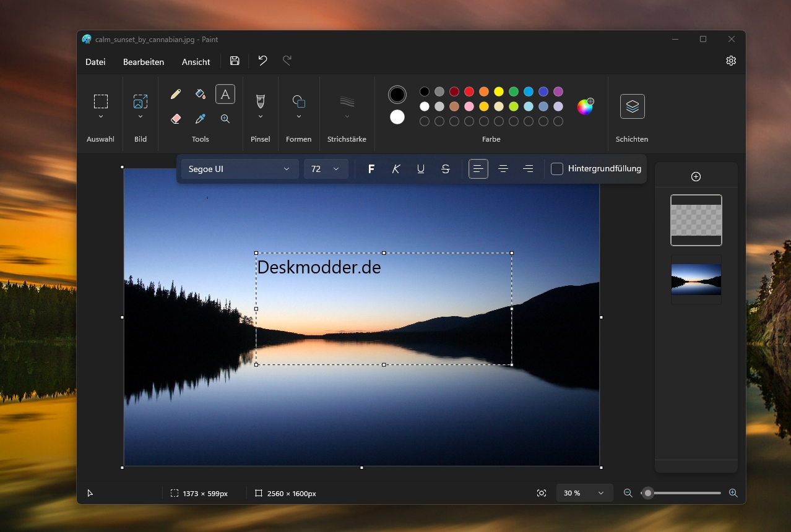Select the Pencil tool

point(176,94)
